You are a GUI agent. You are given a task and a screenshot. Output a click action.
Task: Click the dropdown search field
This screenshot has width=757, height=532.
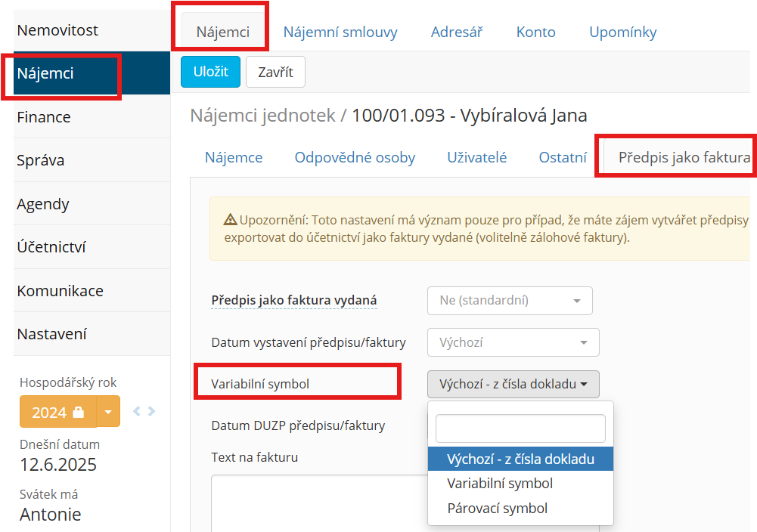coord(520,428)
